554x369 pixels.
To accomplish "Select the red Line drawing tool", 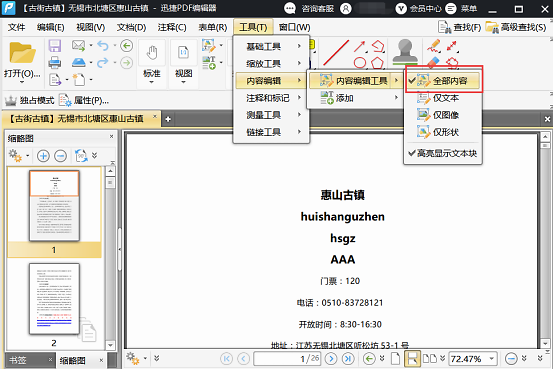I will tap(336, 52).
